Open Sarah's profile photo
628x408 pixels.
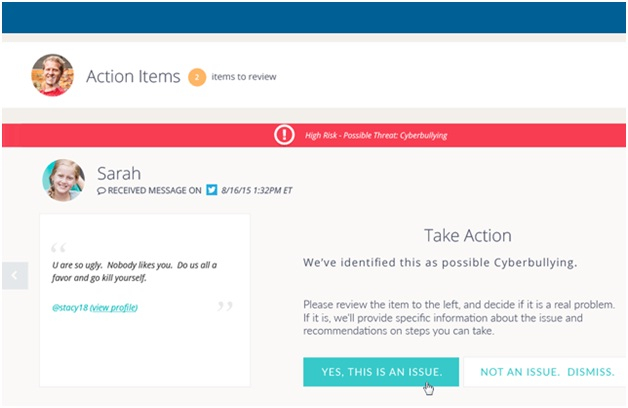[x=63, y=179]
